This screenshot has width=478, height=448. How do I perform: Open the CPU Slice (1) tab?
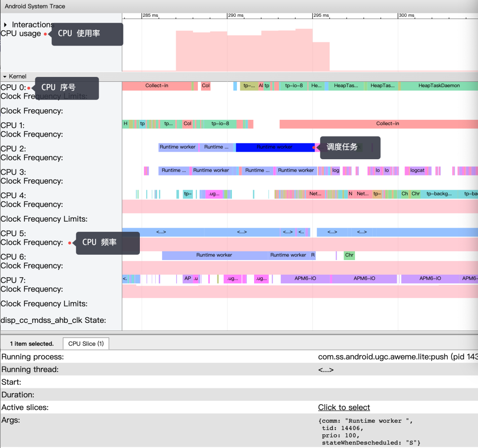pyautogui.click(x=86, y=344)
